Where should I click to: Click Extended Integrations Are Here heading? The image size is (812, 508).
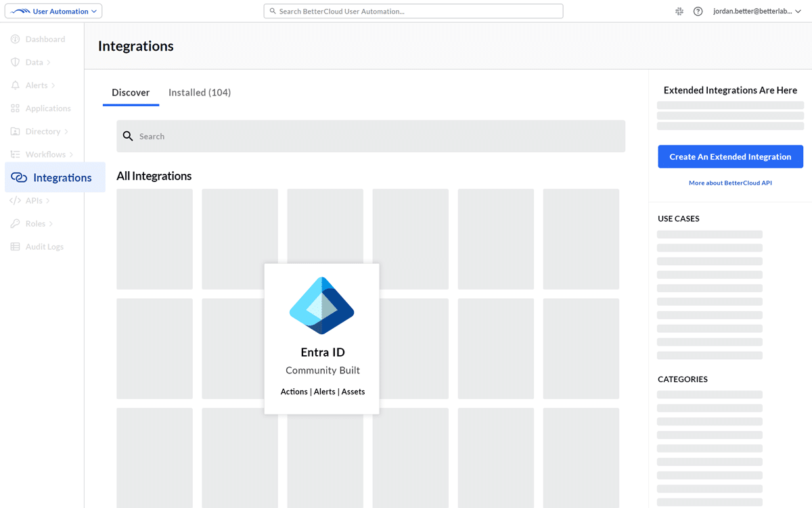coord(730,90)
